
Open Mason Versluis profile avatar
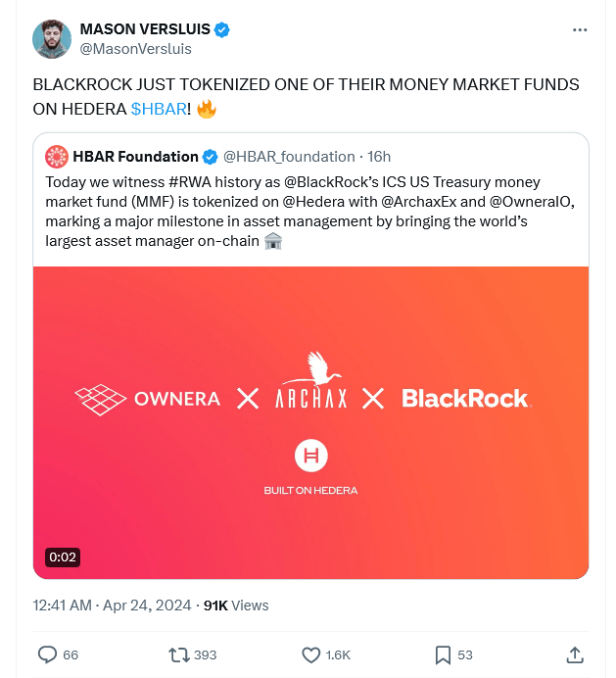(52, 39)
